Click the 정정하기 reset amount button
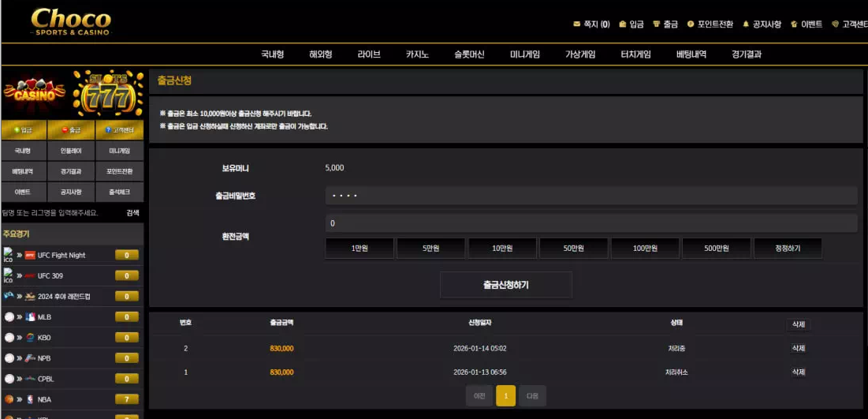 tap(788, 249)
